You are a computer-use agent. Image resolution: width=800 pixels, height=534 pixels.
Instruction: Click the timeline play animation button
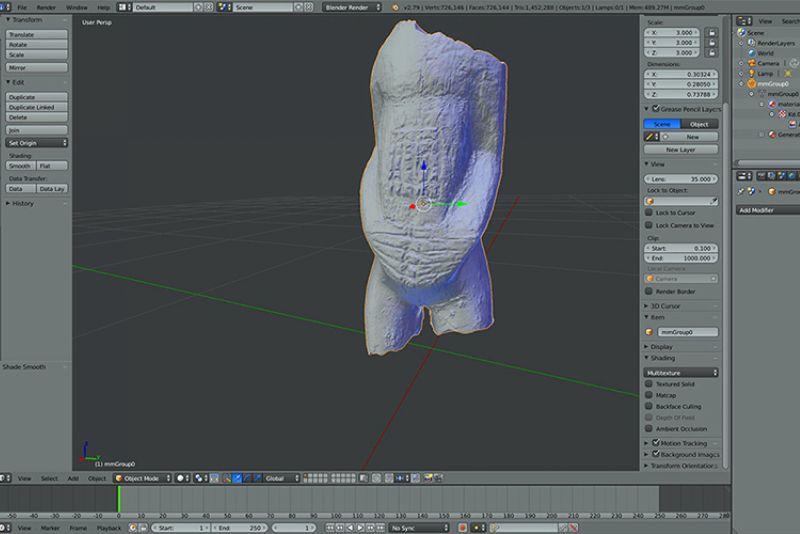pyautogui.click(x=360, y=528)
